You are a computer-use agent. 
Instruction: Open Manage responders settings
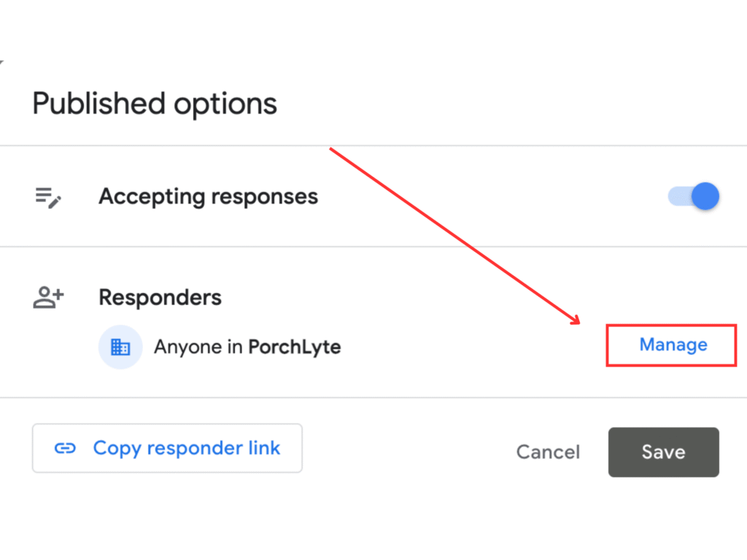(x=673, y=345)
